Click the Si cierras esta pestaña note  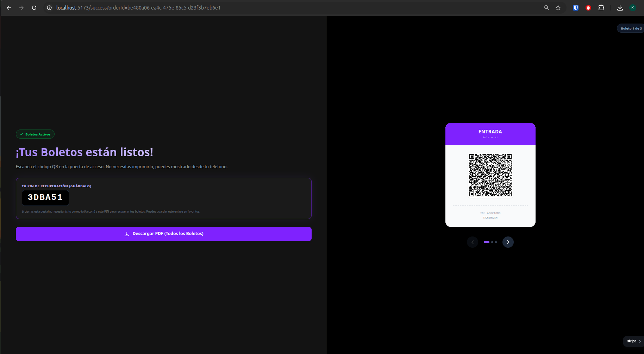[111, 211]
